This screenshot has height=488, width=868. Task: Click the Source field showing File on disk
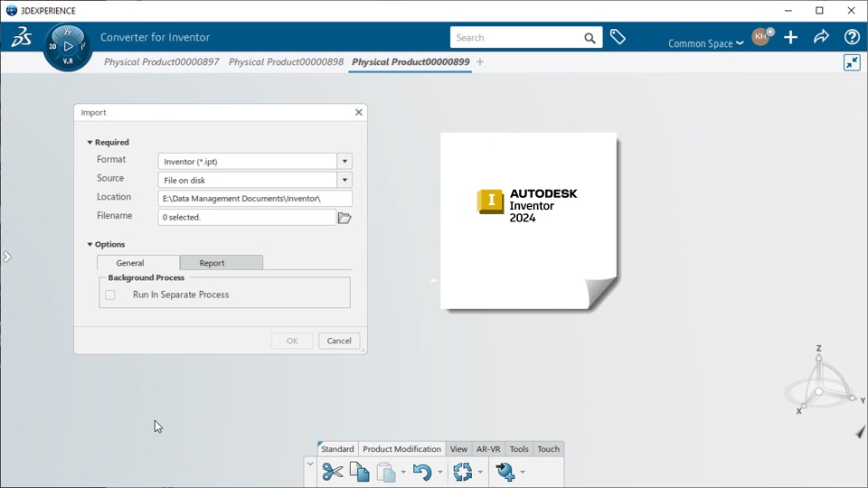pyautogui.click(x=248, y=180)
